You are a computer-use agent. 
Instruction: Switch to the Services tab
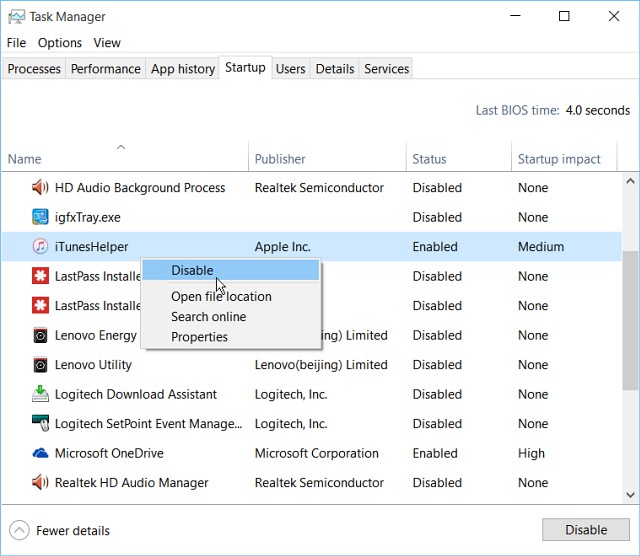tap(387, 69)
